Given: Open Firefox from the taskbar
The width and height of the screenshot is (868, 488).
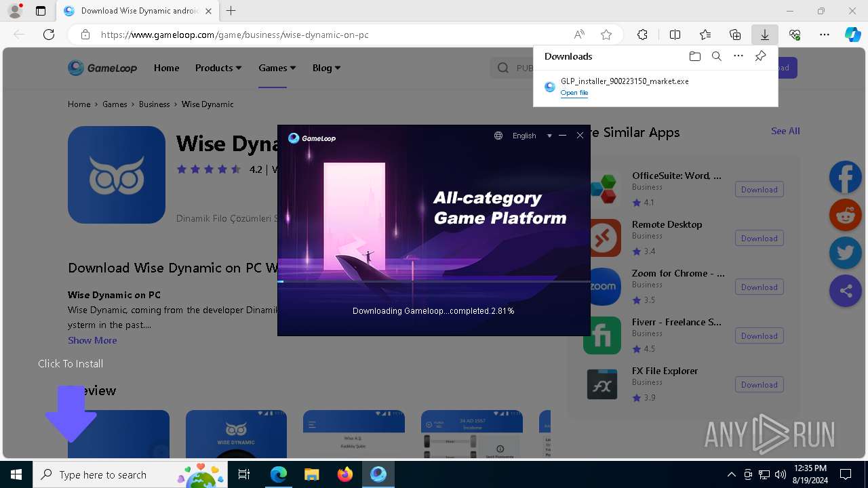Looking at the screenshot, I should pos(345,474).
